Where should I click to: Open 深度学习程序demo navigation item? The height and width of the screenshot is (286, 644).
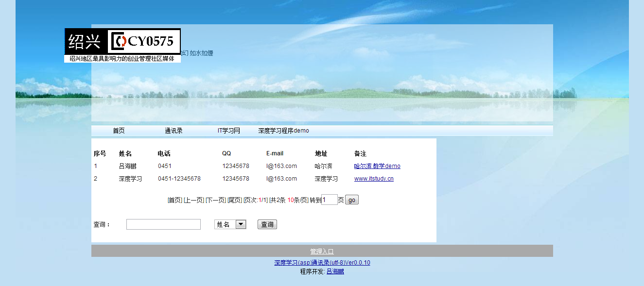click(x=283, y=131)
